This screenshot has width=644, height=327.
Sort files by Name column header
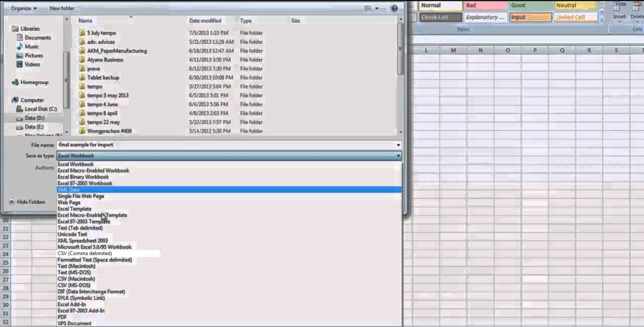coord(85,21)
